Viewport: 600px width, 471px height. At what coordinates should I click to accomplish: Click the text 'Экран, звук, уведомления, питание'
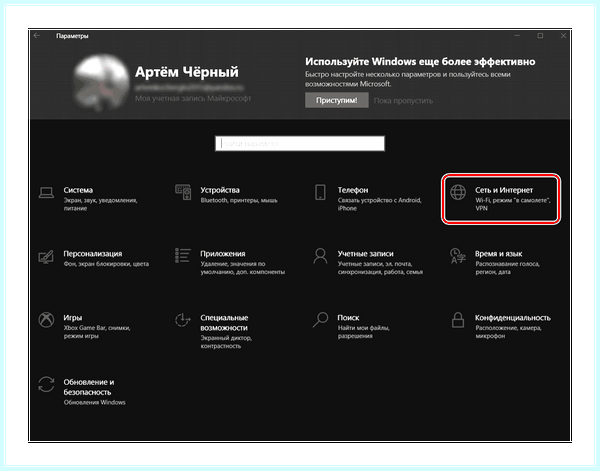(100, 204)
